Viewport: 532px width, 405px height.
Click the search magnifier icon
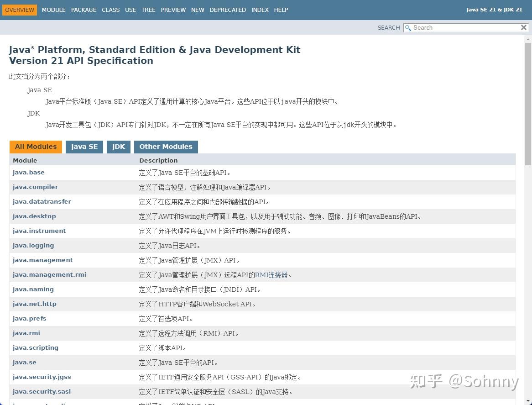pyautogui.click(x=407, y=28)
